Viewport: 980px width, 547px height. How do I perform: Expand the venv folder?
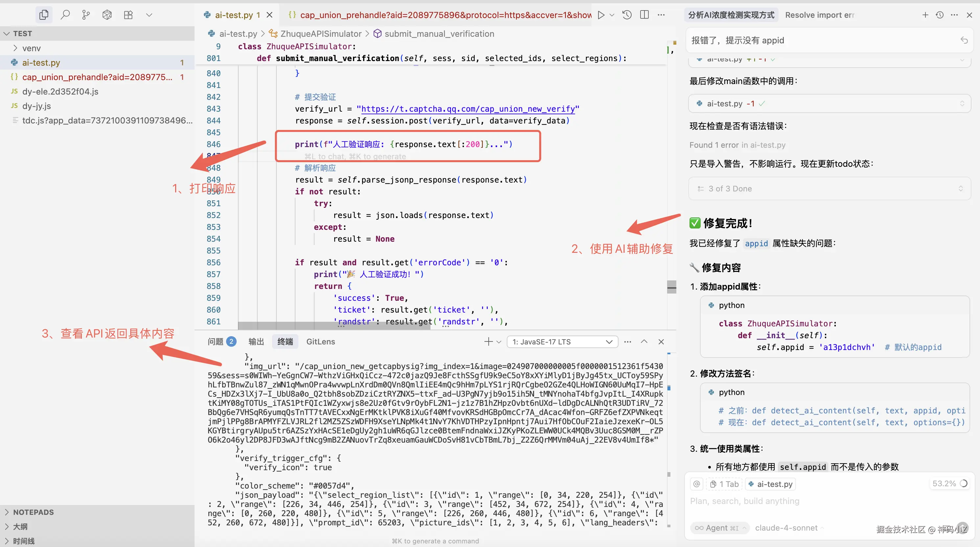(31, 48)
